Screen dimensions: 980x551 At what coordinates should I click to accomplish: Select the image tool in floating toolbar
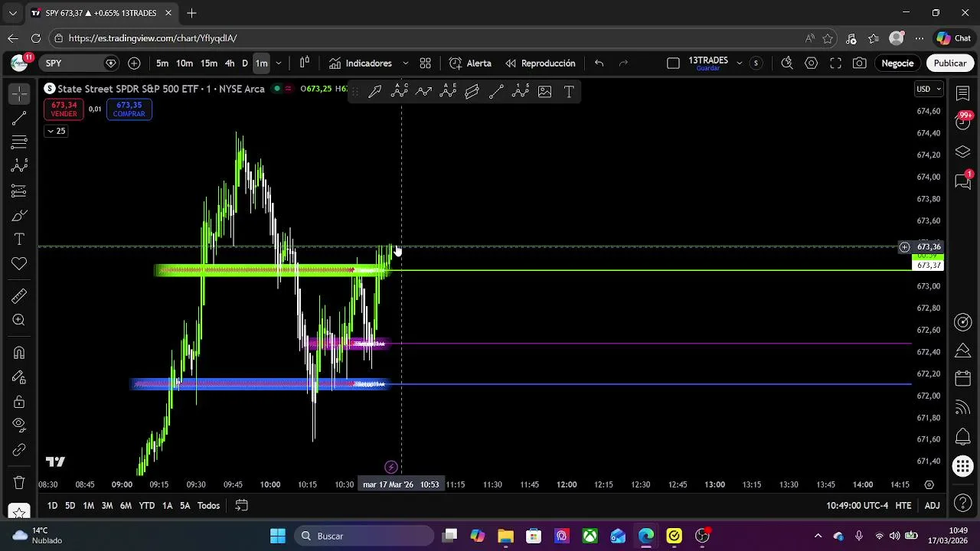pyautogui.click(x=544, y=92)
